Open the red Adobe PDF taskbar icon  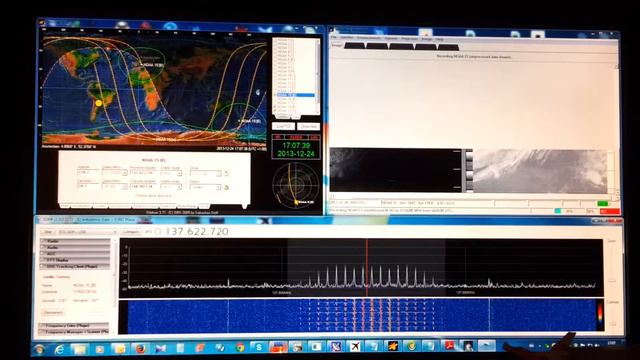pos(449,346)
